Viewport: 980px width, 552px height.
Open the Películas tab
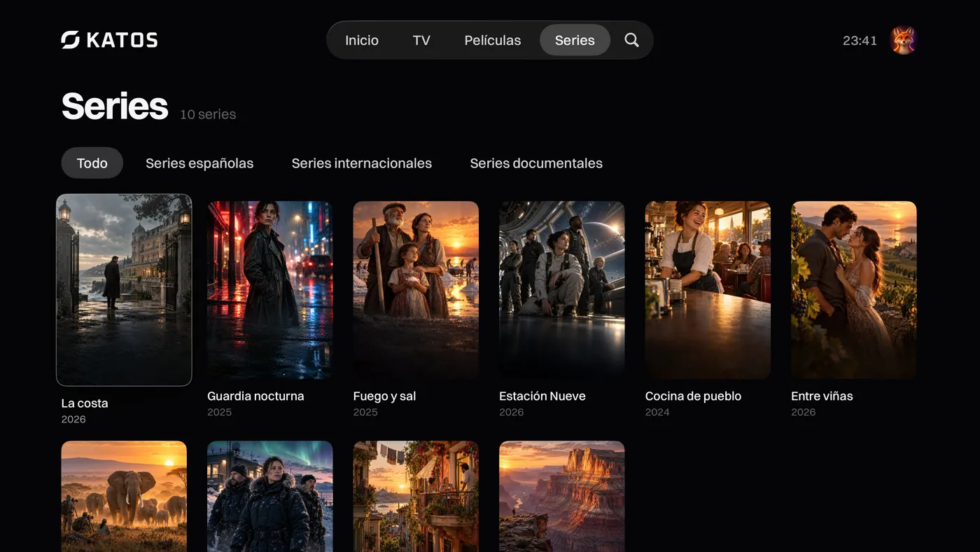coord(493,40)
